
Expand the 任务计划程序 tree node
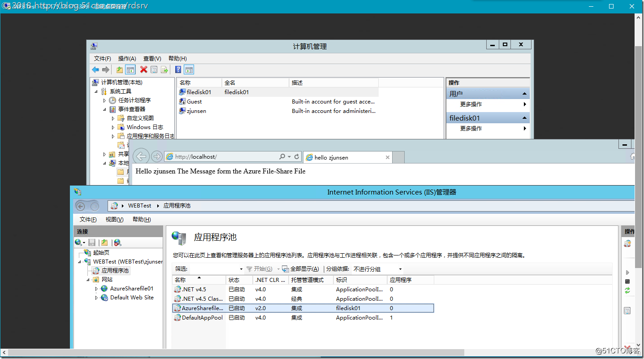[104, 100]
